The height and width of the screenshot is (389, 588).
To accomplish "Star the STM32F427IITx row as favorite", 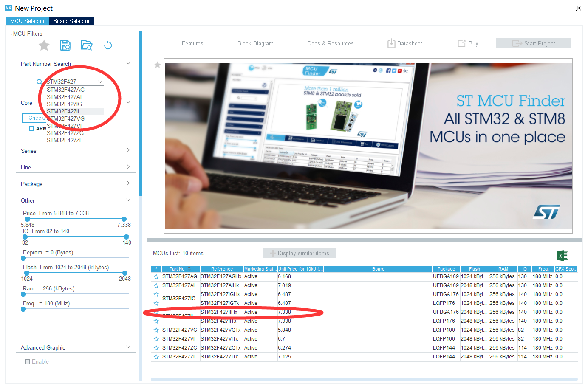I will [156, 321].
